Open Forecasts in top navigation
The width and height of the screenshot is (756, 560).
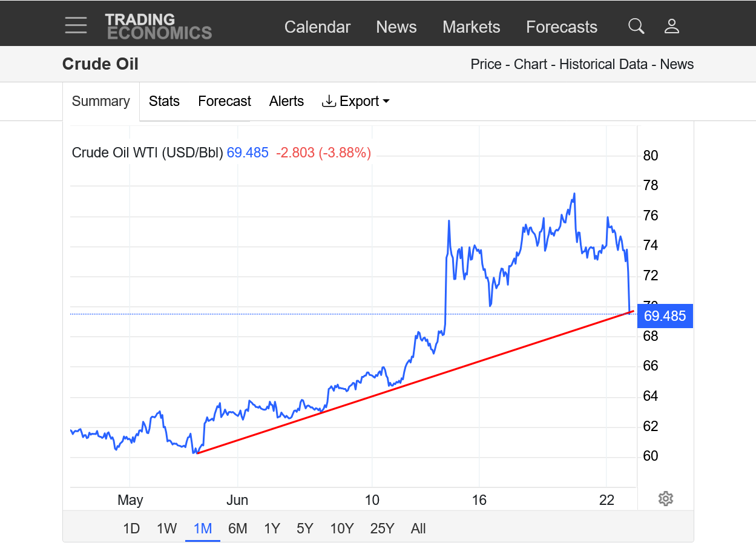click(x=562, y=27)
